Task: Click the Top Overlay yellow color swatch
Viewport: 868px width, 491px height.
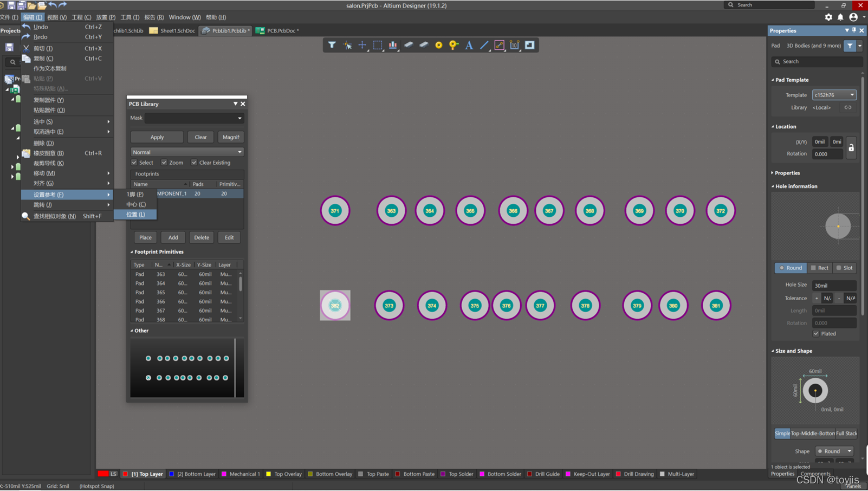Action: 268,474
